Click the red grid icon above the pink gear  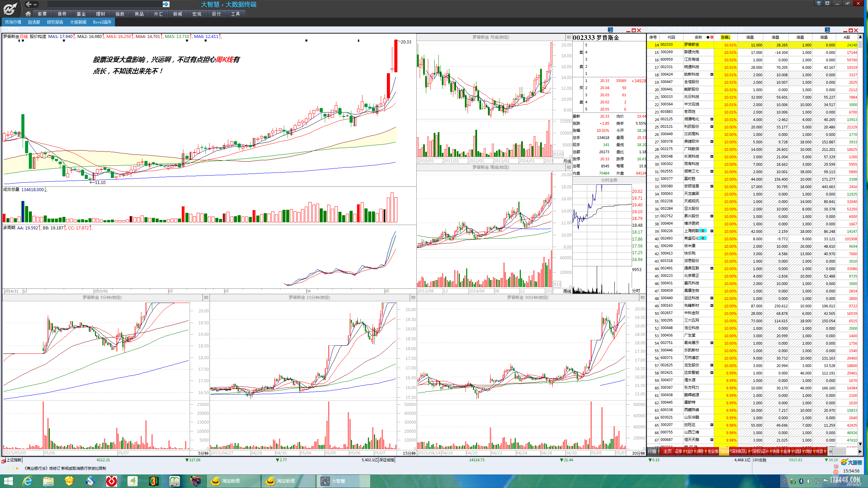click(836, 466)
